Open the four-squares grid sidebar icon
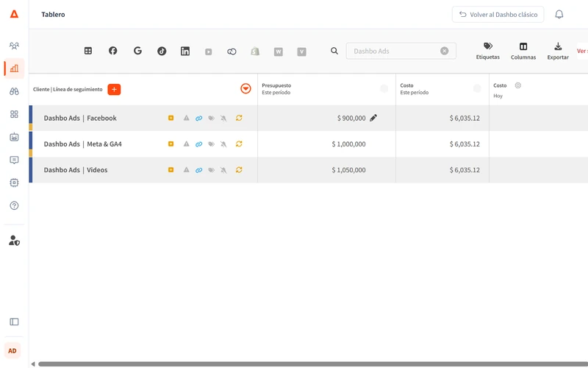 point(14,114)
